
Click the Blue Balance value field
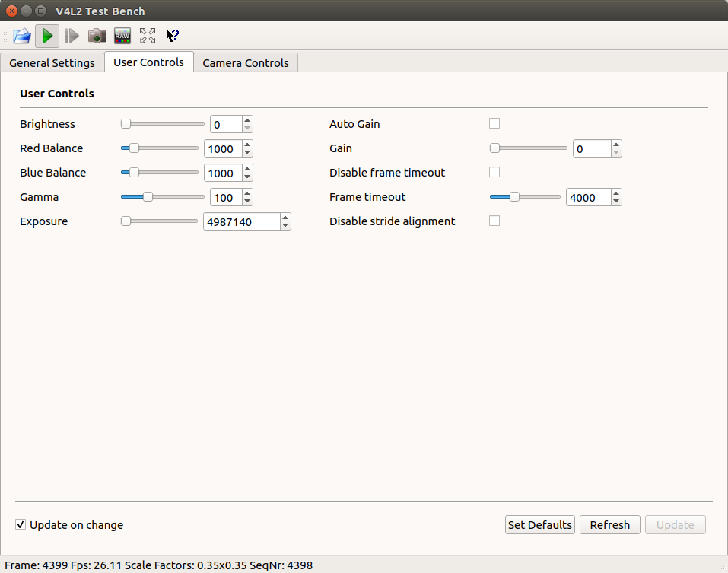(x=223, y=173)
